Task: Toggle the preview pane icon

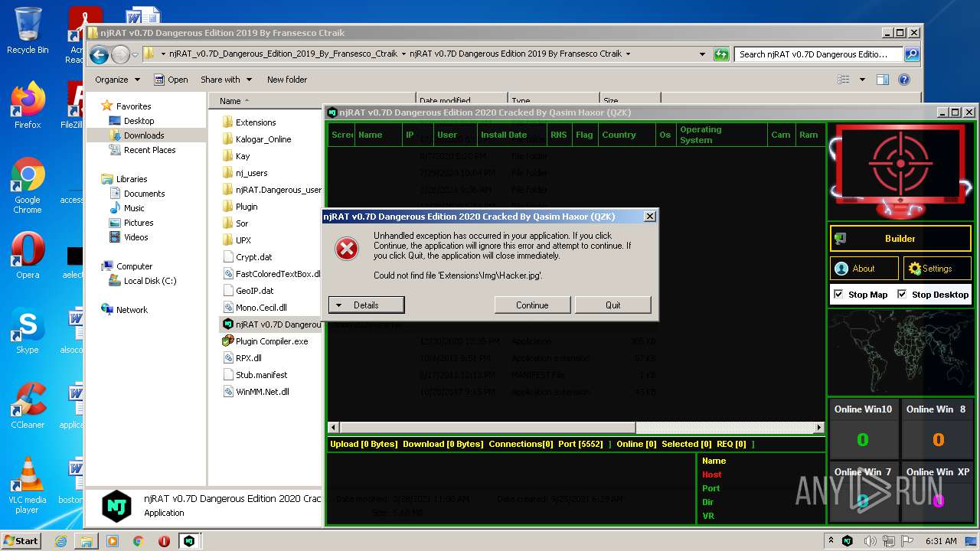Action: (883, 80)
